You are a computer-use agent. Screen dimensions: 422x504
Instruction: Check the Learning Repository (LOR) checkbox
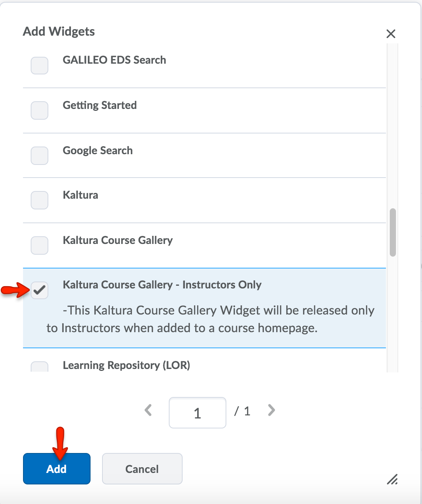[x=40, y=367]
